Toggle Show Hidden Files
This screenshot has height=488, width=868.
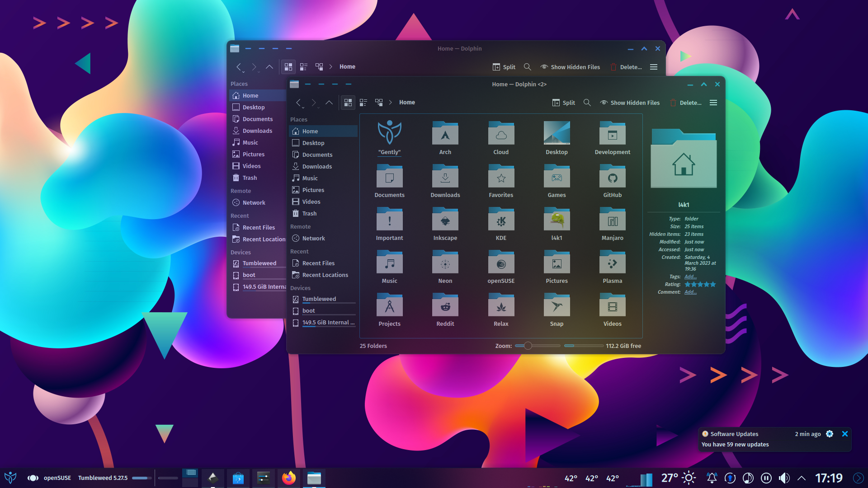pyautogui.click(x=630, y=103)
